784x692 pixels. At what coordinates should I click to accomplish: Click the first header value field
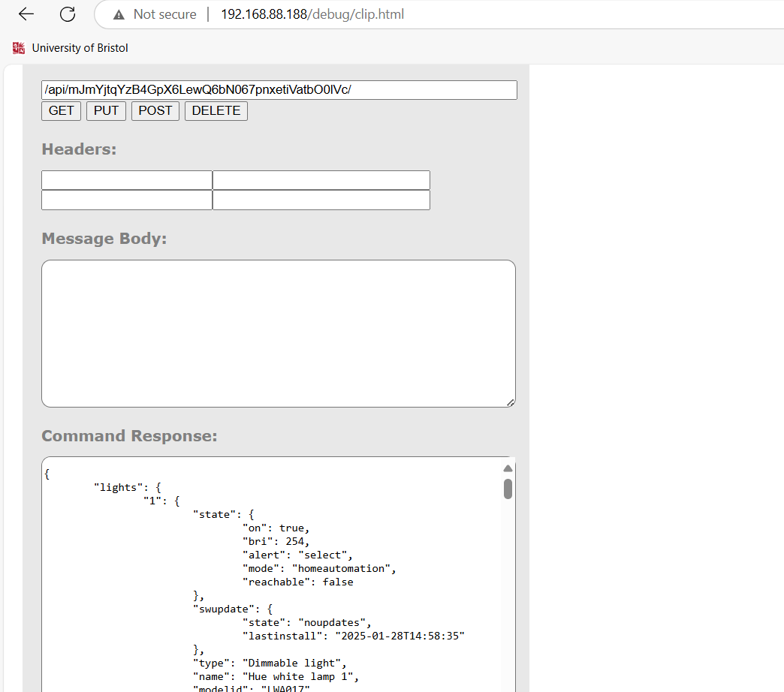click(321, 180)
